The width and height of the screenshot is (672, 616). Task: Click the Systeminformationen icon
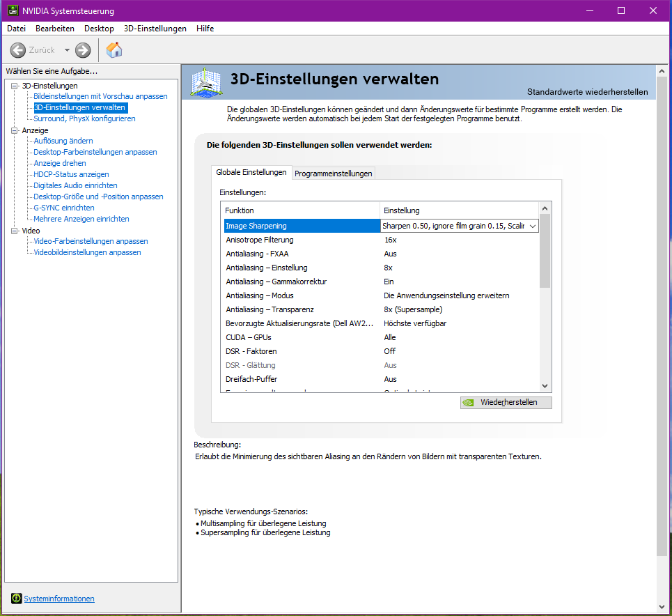pos(16,598)
